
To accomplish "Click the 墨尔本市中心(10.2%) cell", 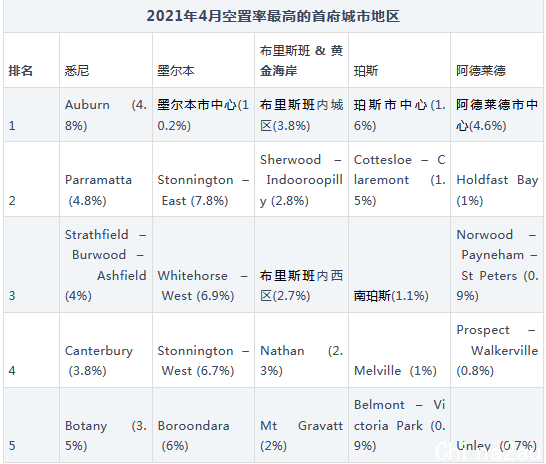I will (x=203, y=115).
